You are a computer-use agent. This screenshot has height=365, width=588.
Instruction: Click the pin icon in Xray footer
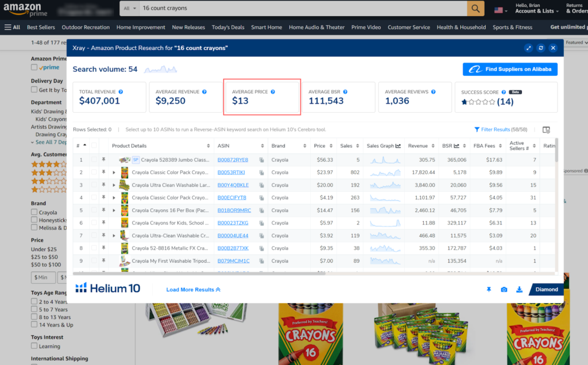489,290
